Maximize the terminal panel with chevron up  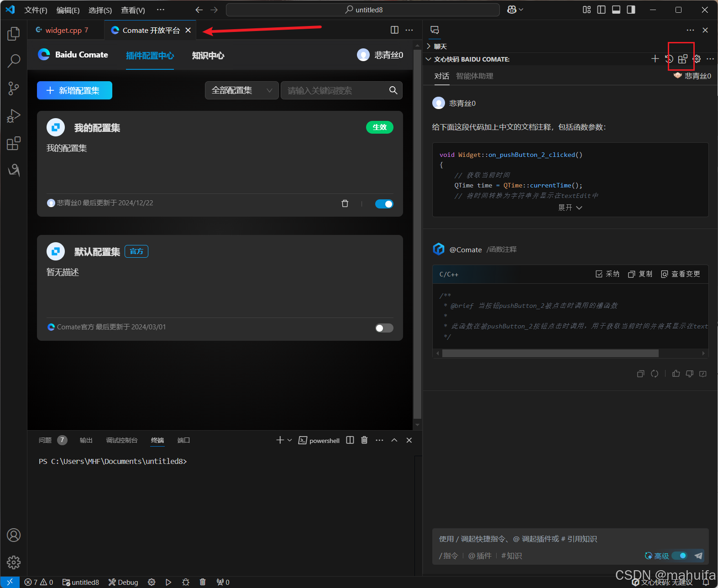(x=394, y=440)
